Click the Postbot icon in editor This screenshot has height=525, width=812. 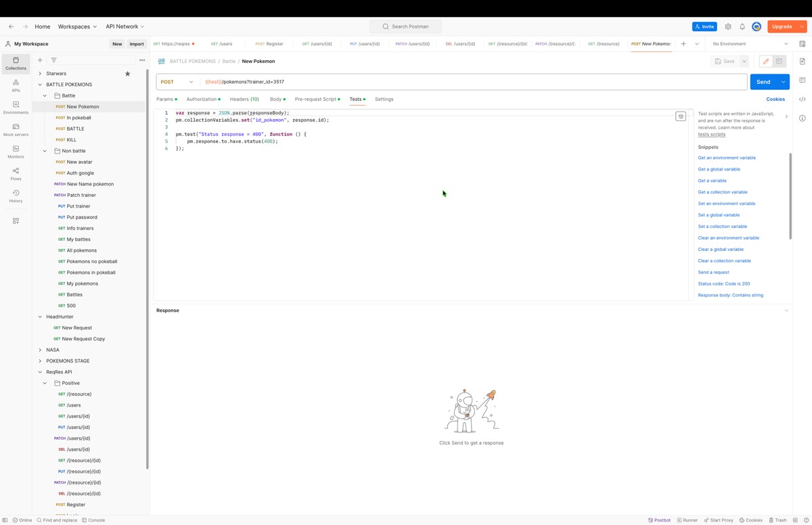(681, 116)
